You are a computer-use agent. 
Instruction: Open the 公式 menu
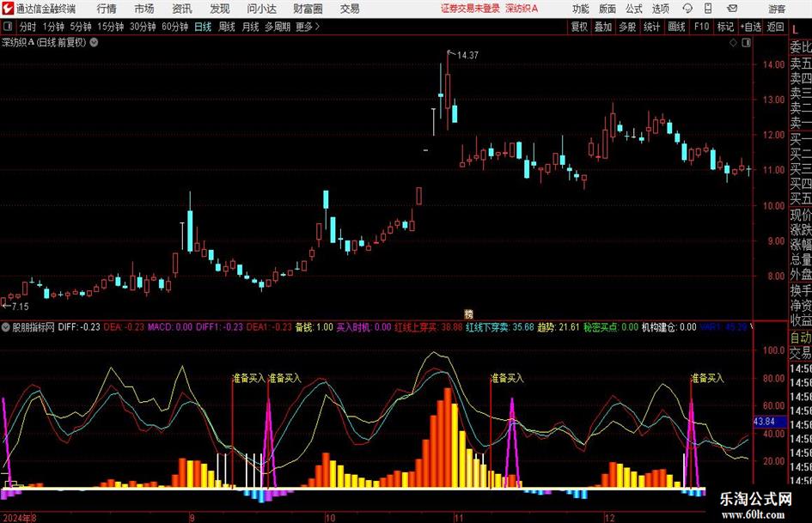(634, 9)
